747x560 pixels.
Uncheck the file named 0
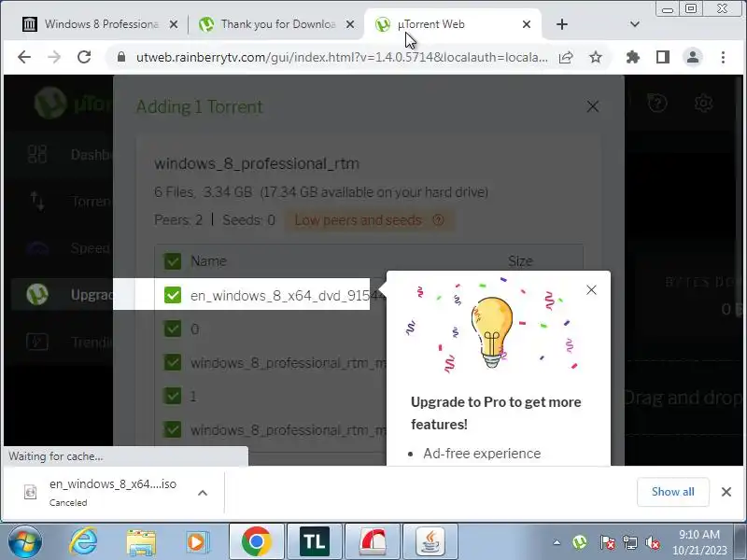173,329
